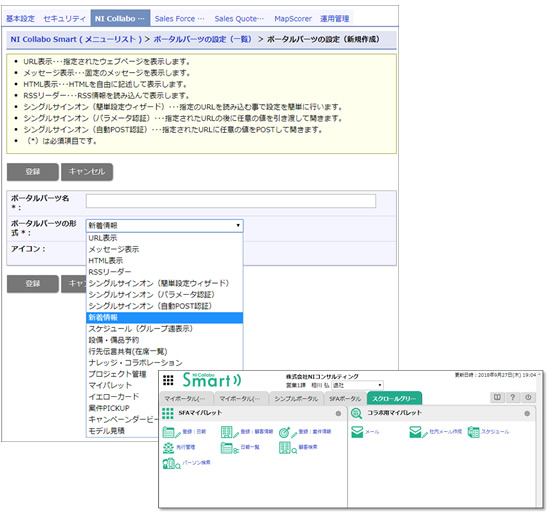This screenshot has height=513, width=548.
Task: Select the green スクロールグリ… tab
Action: tap(394, 399)
